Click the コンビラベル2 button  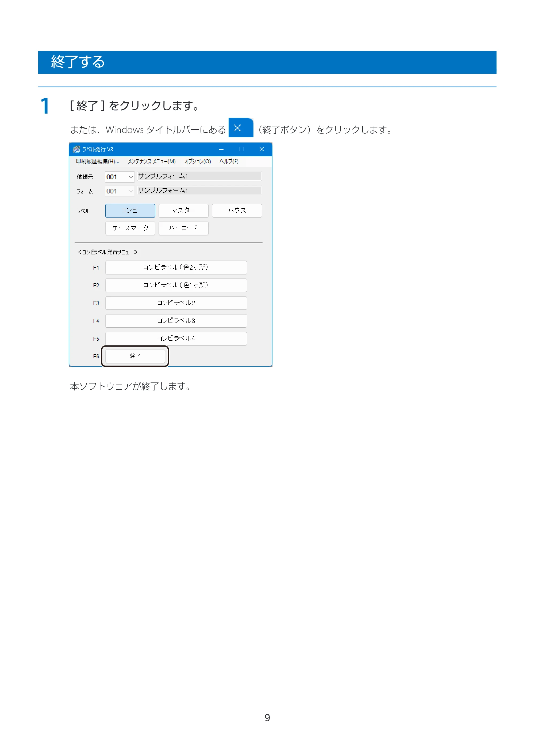click(x=176, y=303)
